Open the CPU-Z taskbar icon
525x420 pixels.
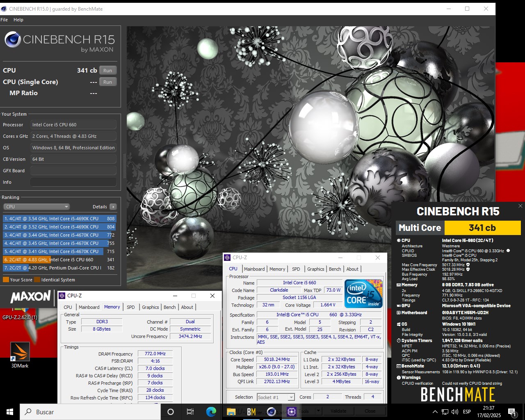291,412
